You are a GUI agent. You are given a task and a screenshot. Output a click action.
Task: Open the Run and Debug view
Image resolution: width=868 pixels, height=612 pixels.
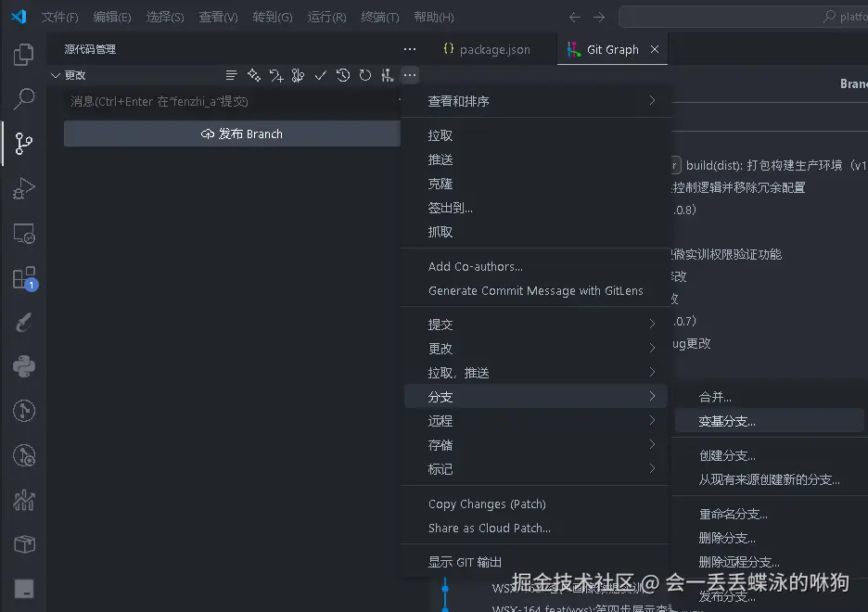click(23, 188)
